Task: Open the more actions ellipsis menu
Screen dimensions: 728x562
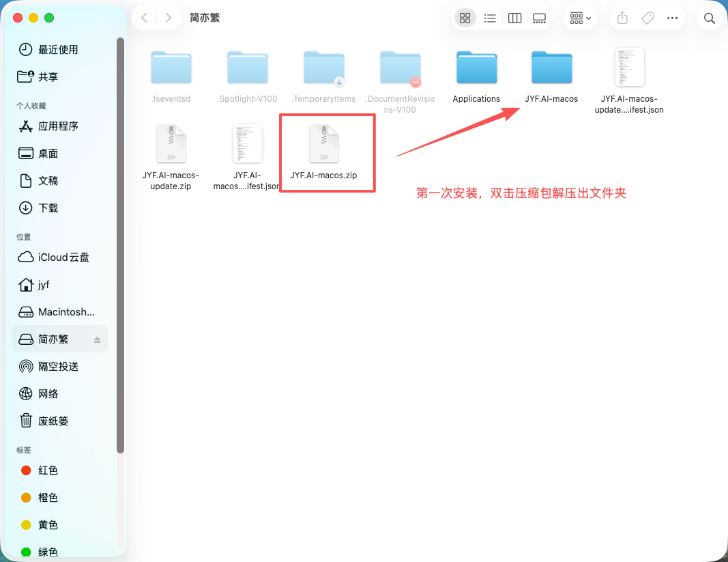Action: click(x=672, y=18)
